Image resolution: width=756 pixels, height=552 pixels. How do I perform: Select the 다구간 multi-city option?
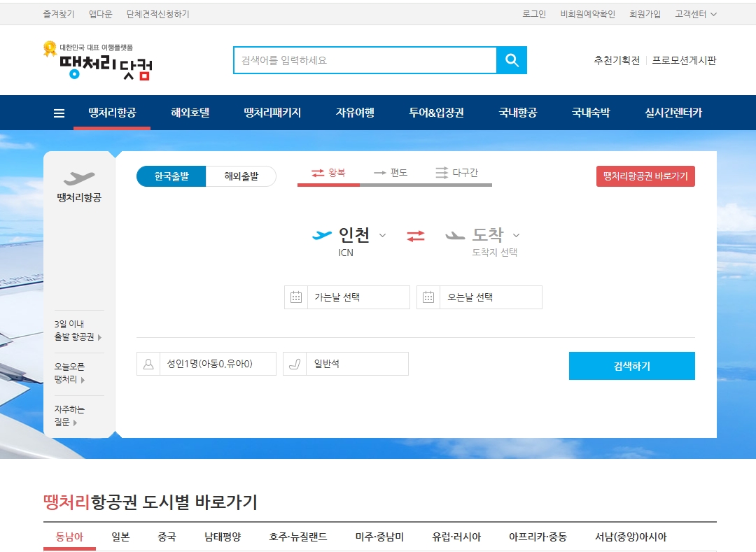(x=456, y=173)
